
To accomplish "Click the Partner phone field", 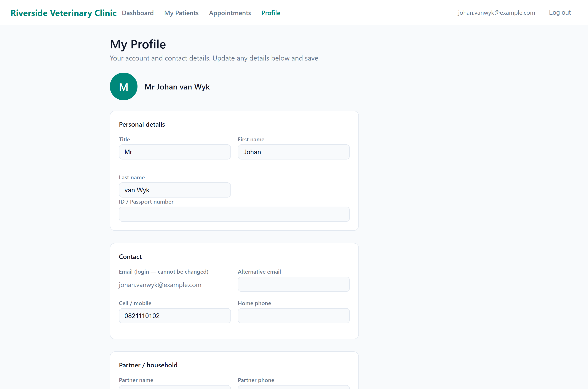I will [294, 387].
